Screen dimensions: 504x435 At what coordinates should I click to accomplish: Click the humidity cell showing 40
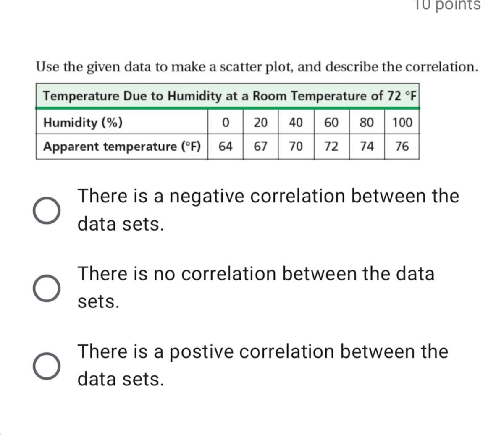pos(296,123)
